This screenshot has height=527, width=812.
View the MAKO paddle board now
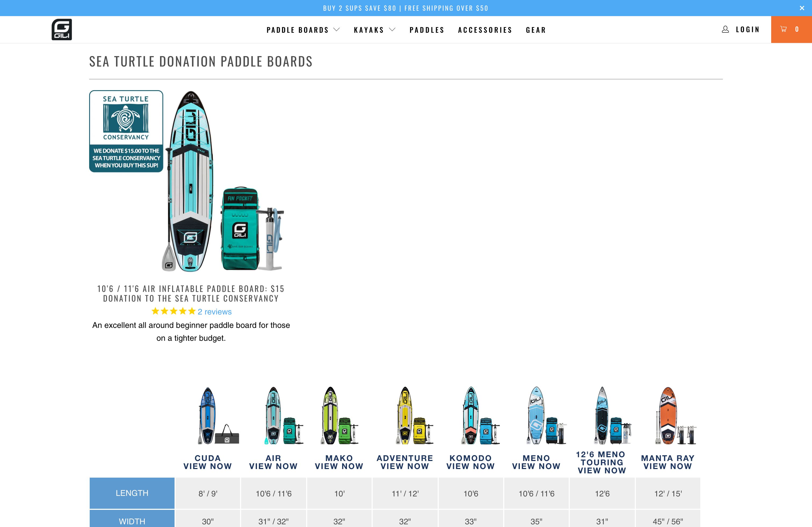click(x=339, y=466)
